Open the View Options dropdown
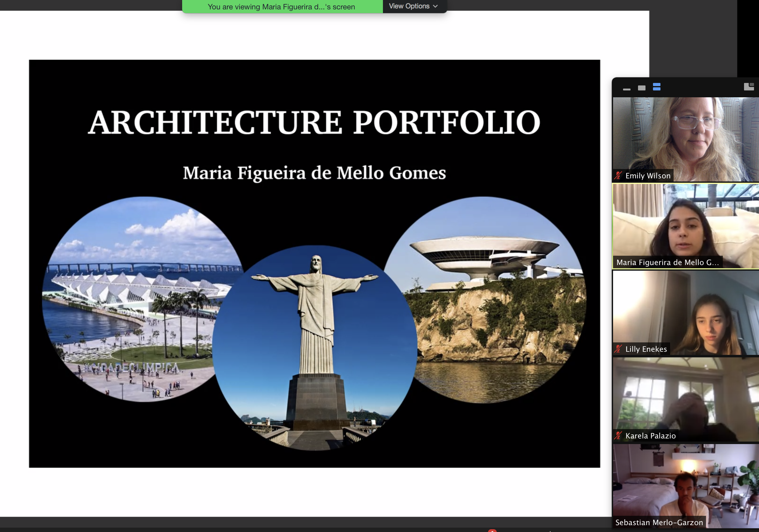 [x=414, y=6]
